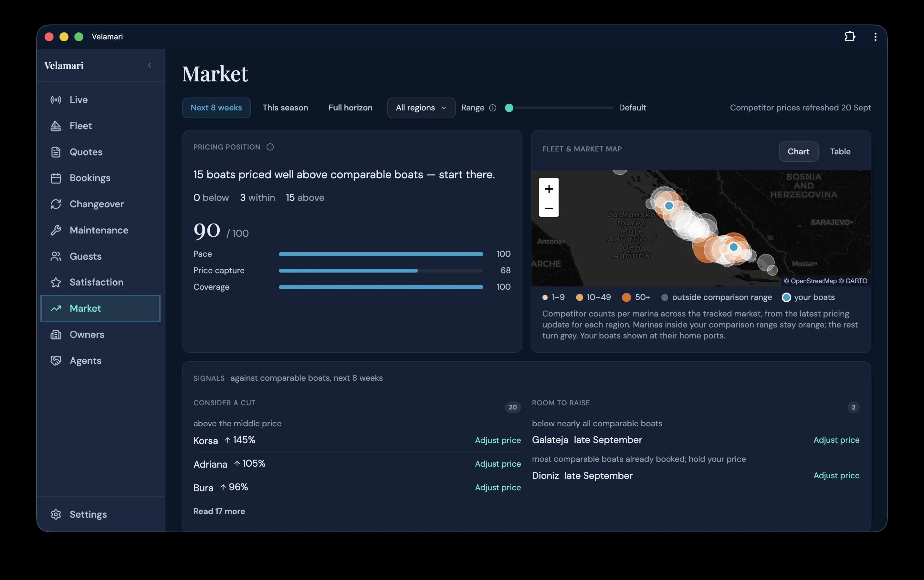This screenshot has width=924, height=580.
Task: Adjust price for Dioniz
Action: coord(836,475)
